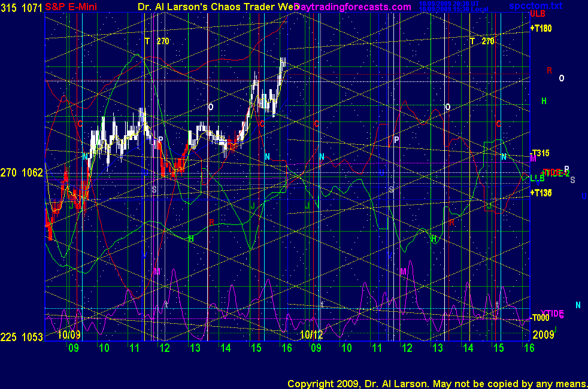Click the green "LLB" lower band label
Screen dimensions: 588x389
537,178
